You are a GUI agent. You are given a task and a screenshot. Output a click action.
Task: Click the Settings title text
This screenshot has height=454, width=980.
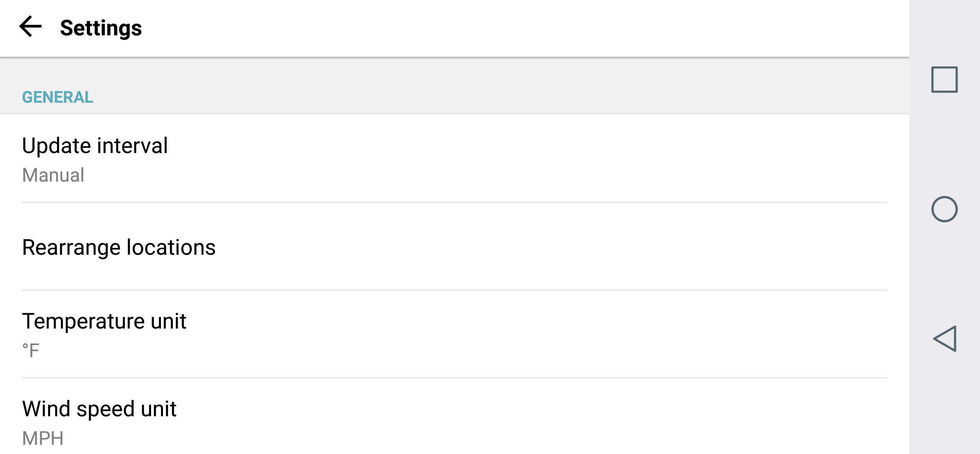pyautogui.click(x=101, y=28)
